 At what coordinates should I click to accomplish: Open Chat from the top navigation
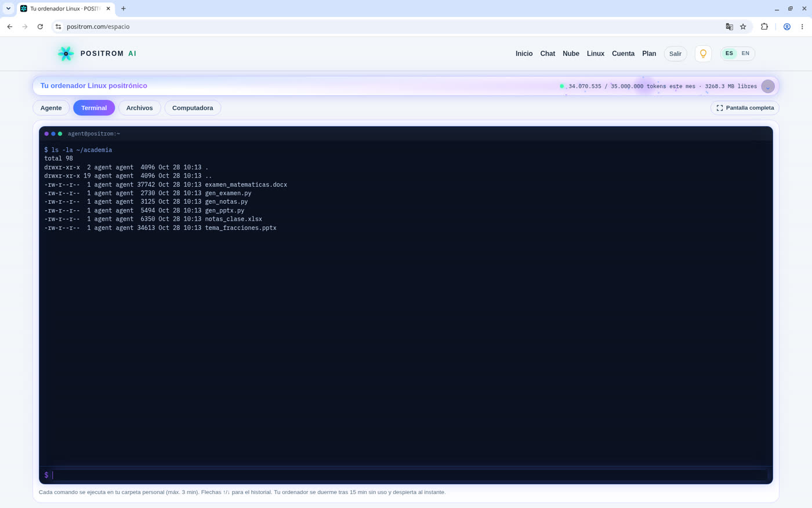point(548,53)
